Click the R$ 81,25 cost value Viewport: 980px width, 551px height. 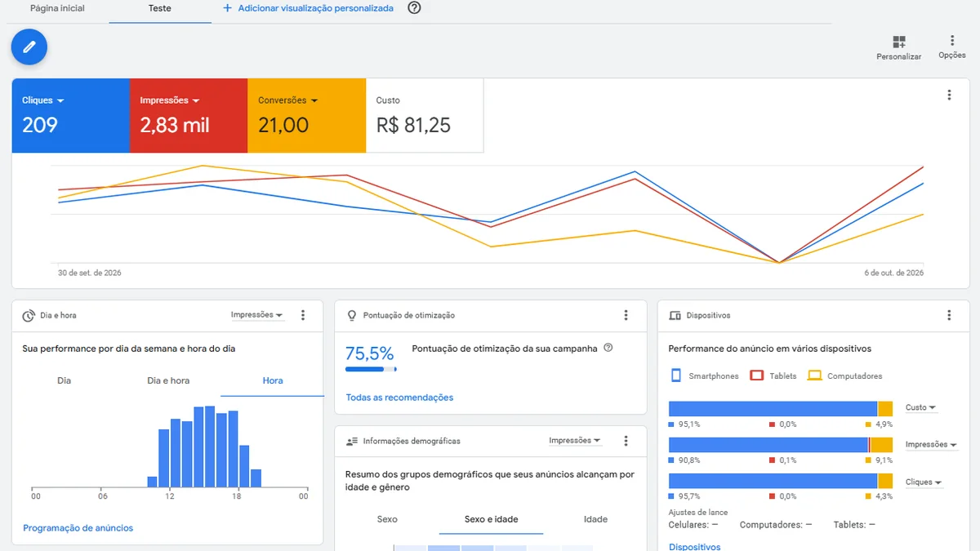(413, 125)
